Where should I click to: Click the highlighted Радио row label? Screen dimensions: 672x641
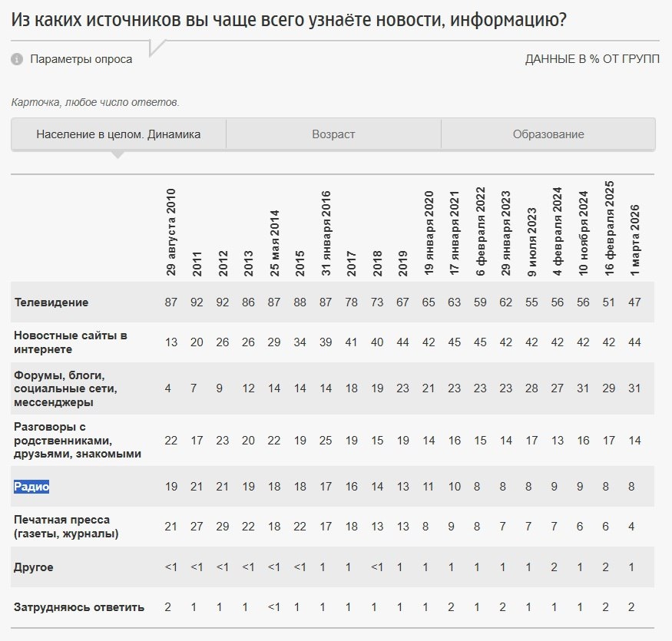31,487
